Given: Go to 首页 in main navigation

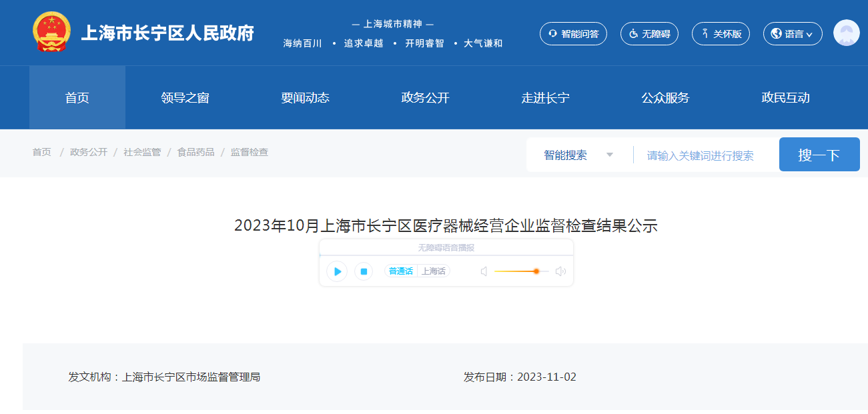Looking at the screenshot, I should click(x=77, y=97).
